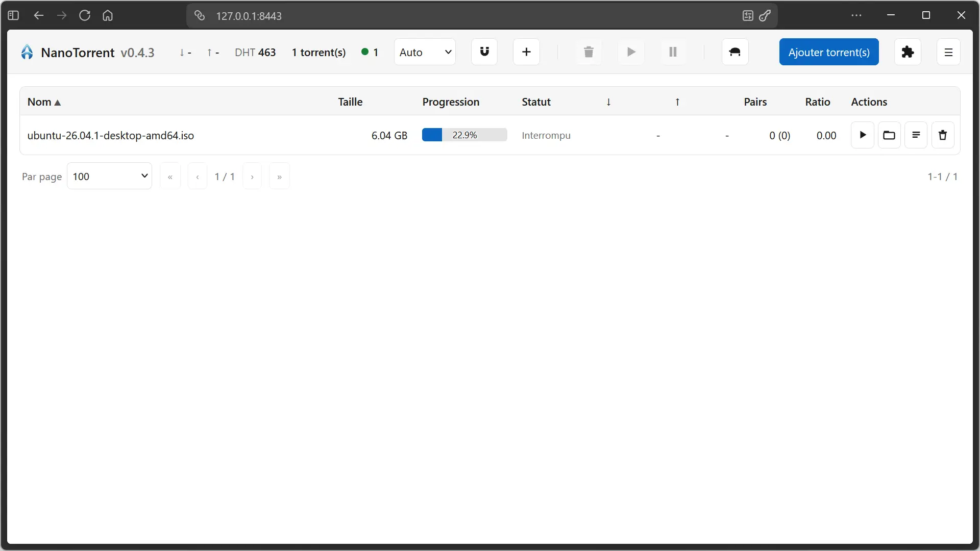Click the site info link icon in address bar
The image size is (980, 551).
click(x=200, y=16)
